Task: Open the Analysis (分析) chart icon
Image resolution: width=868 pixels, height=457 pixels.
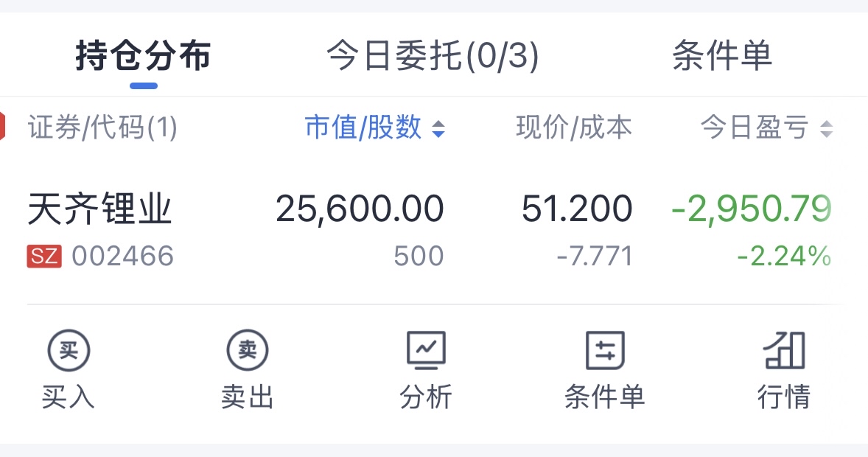Action: pos(426,351)
